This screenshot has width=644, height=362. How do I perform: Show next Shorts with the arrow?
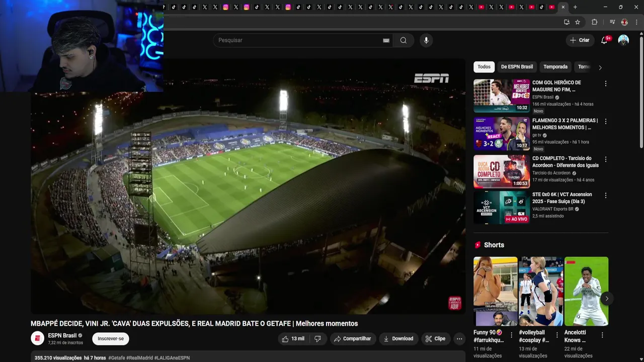click(x=607, y=299)
